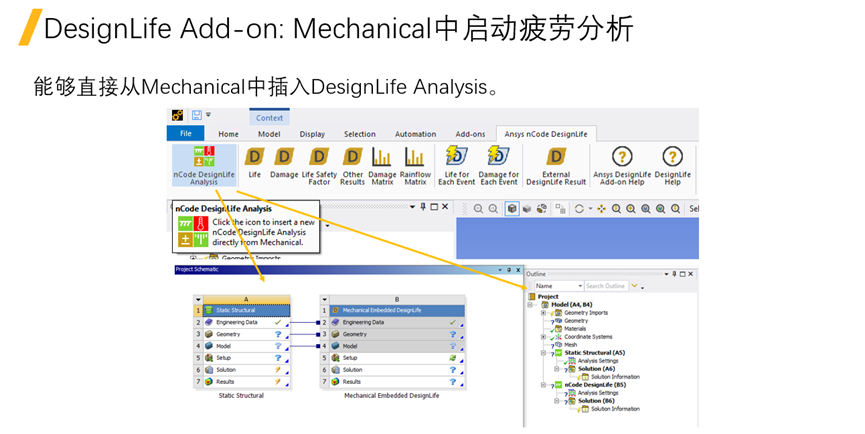The width and height of the screenshot is (865, 434).
Task: Expand the Geometry Imports node
Action: pyautogui.click(x=543, y=313)
